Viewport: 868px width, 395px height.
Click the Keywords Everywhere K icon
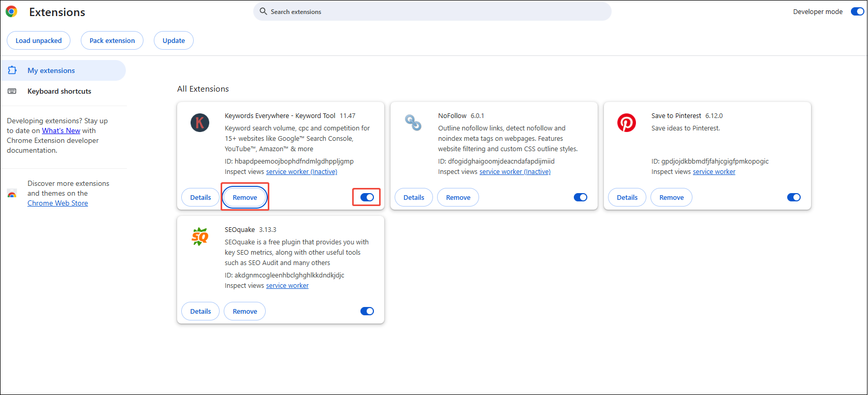point(200,123)
